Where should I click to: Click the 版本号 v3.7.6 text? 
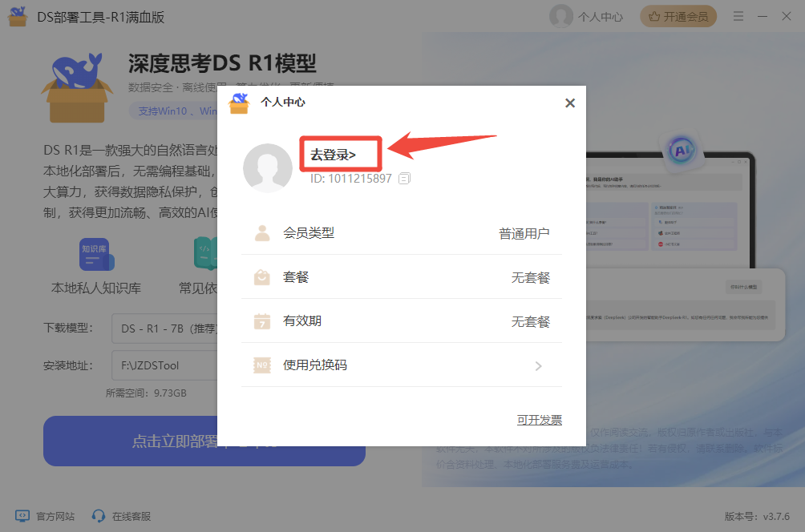757,516
